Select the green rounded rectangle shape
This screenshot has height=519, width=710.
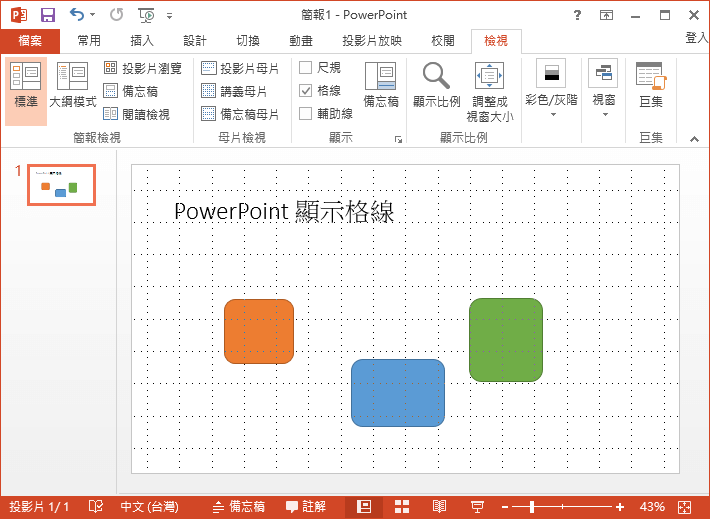coord(506,340)
